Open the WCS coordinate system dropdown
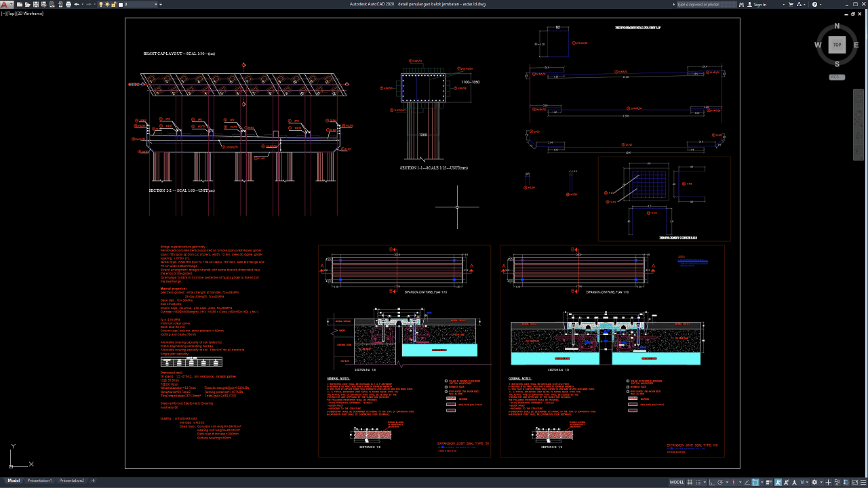Viewport: 868px width, 488px height. click(837, 77)
